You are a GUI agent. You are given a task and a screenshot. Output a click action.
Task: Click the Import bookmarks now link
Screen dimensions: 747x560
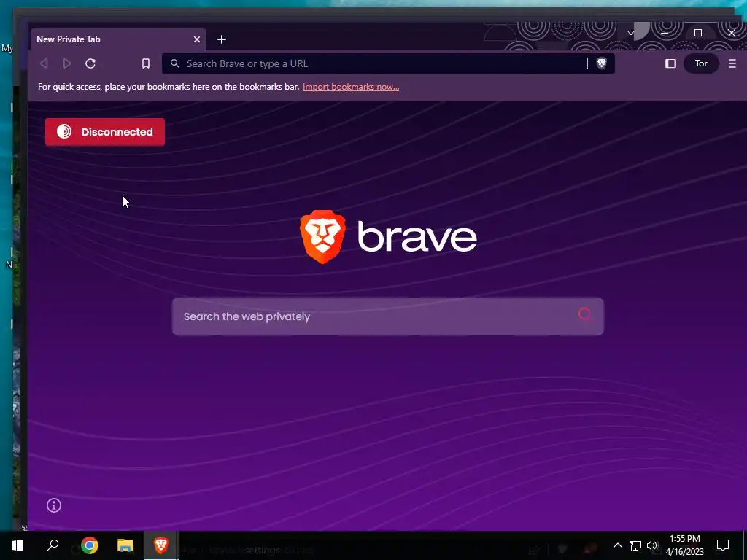pos(351,87)
